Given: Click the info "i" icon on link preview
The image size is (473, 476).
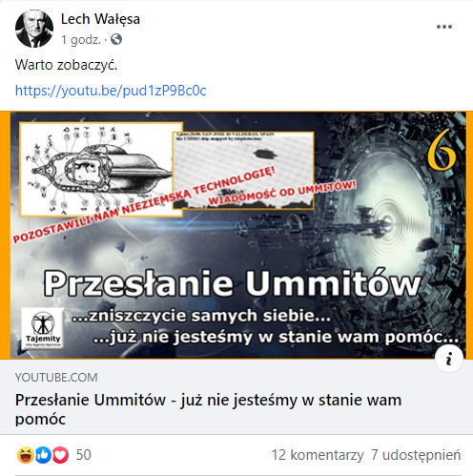Looking at the screenshot, I should 449,359.
